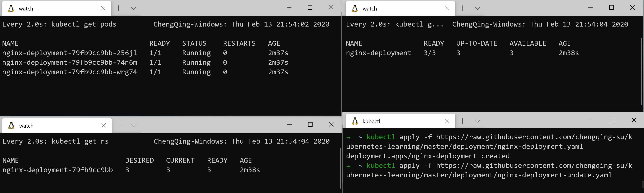Add new tab in nginx-deployment READY 3/3 window

pos(462,8)
